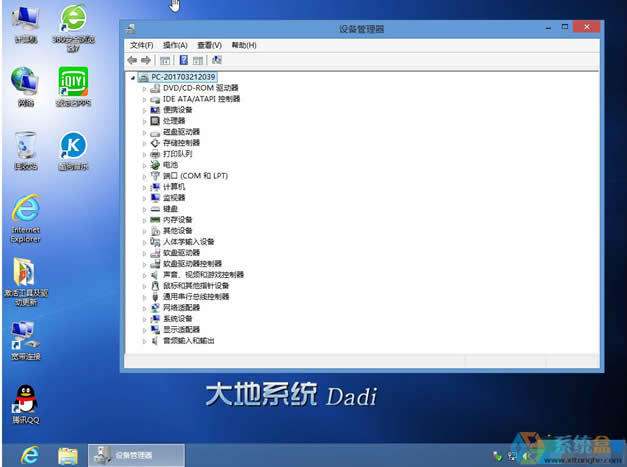Click File Explorer folder in taskbar
627x467 pixels.
point(67,455)
